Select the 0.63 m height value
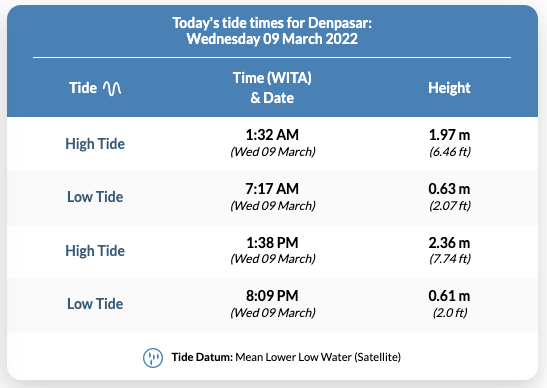The width and height of the screenshot is (547, 388). [x=449, y=189]
